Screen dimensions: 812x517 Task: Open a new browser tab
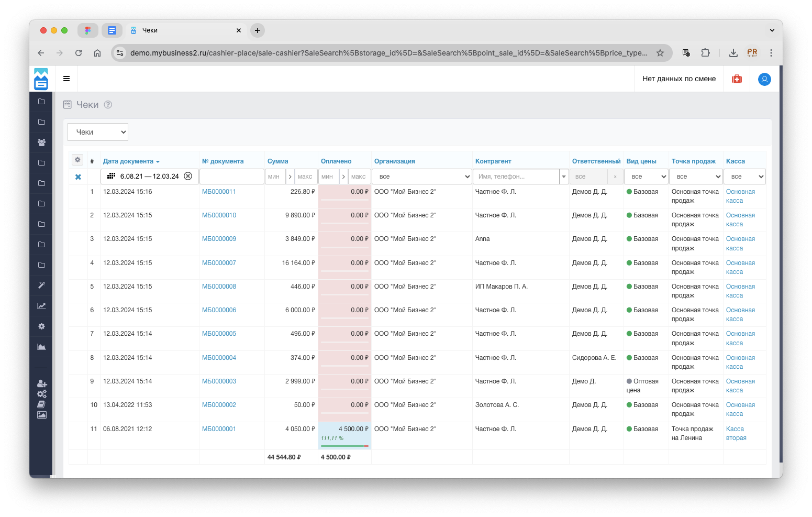258,30
